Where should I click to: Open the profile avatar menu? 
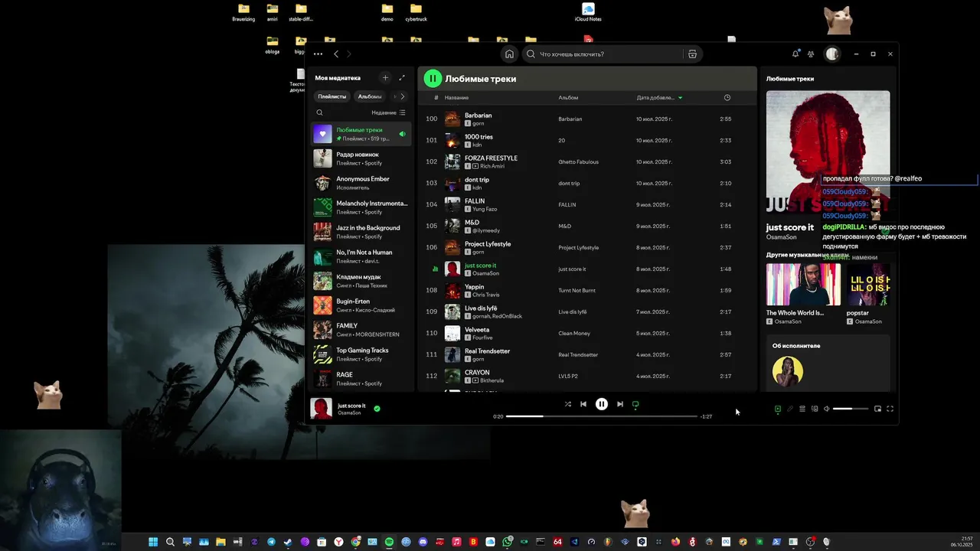pyautogui.click(x=832, y=54)
